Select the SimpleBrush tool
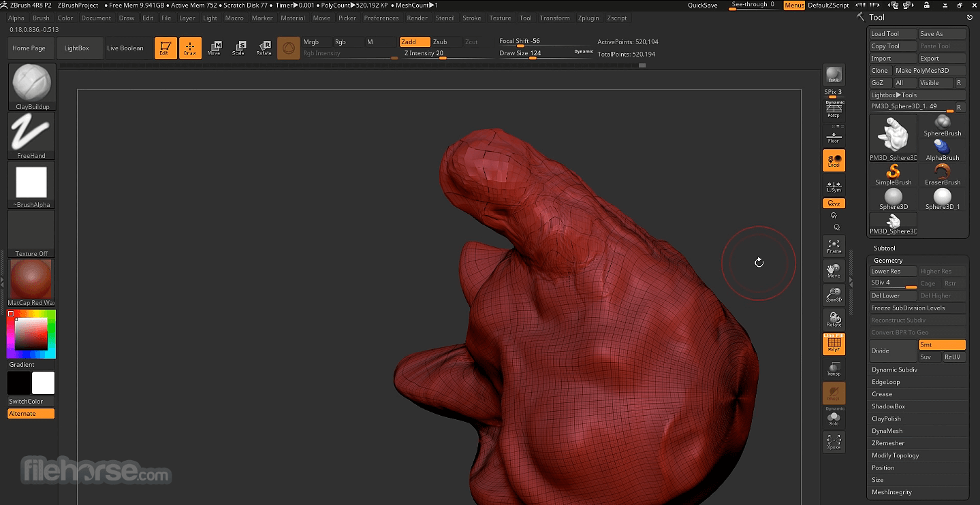The image size is (980, 505). pos(894,174)
